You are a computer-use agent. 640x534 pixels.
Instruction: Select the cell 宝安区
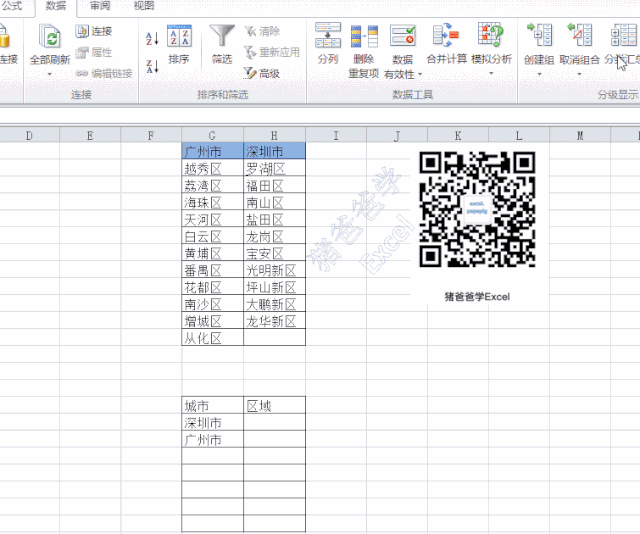coord(274,254)
